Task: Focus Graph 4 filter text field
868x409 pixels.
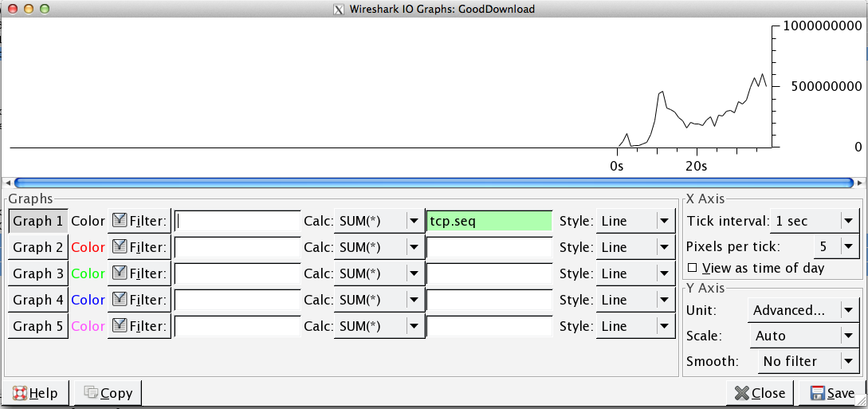Action: point(238,300)
